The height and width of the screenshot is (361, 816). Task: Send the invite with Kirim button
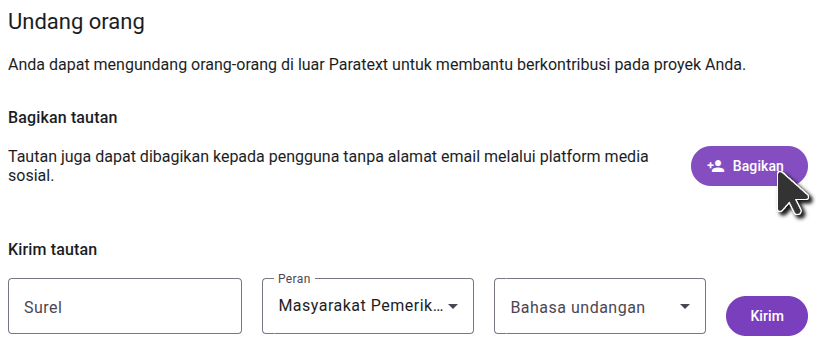click(x=767, y=316)
